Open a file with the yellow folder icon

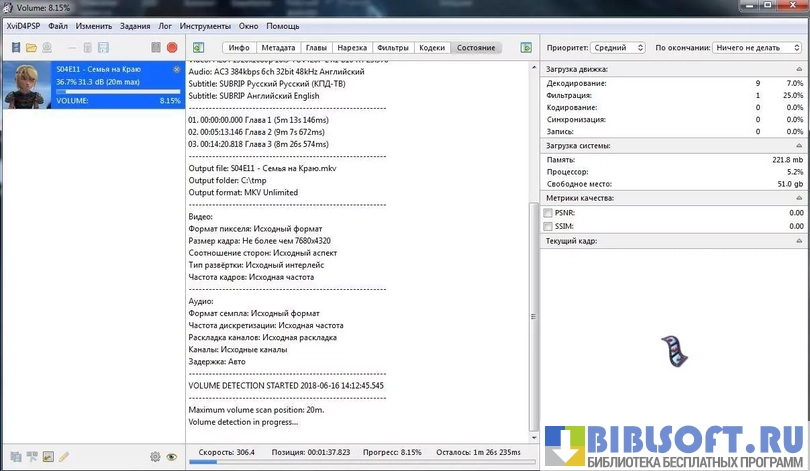(x=31, y=47)
